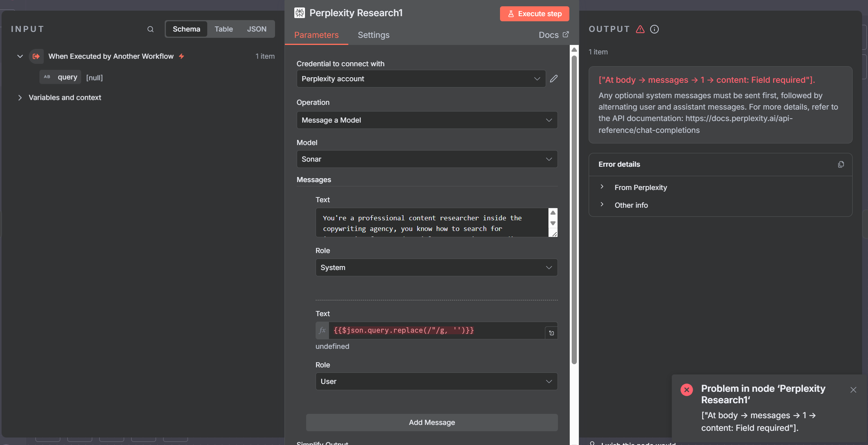Expand the Other info error section

(602, 205)
